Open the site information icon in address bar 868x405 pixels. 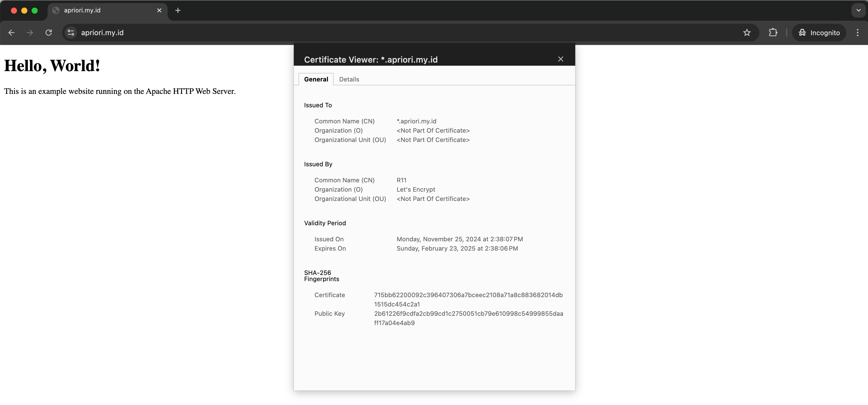[71, 33]
